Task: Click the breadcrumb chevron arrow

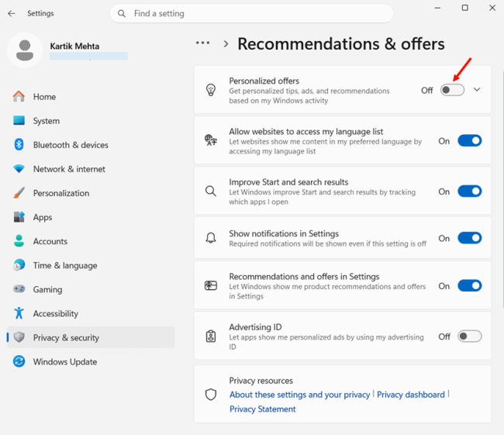Action: click(226, 43)
